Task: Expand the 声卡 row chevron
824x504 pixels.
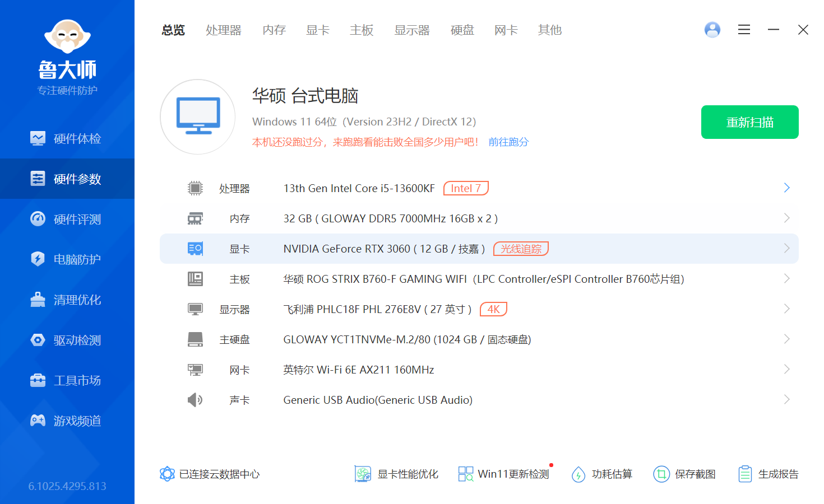Action: point(786,399)
